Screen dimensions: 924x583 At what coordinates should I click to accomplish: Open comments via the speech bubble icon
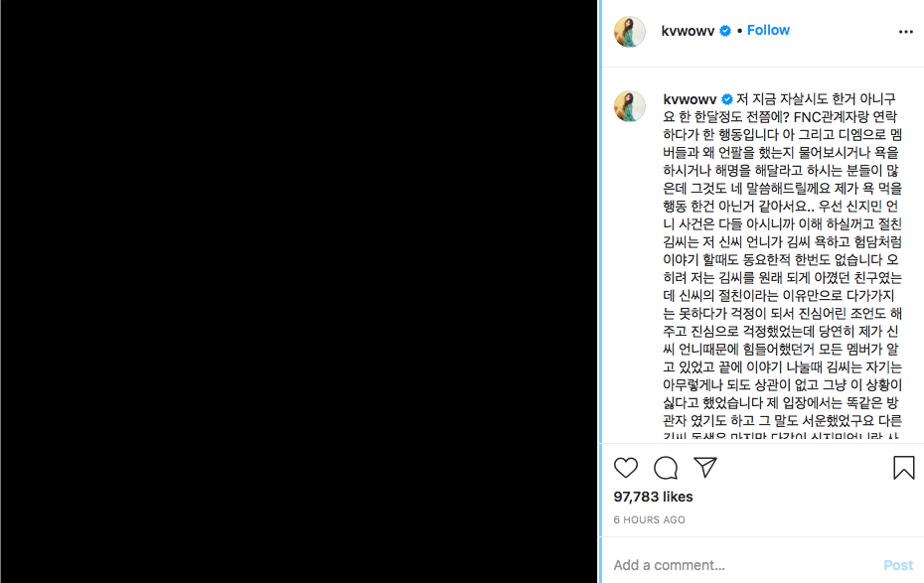point(666,468)
